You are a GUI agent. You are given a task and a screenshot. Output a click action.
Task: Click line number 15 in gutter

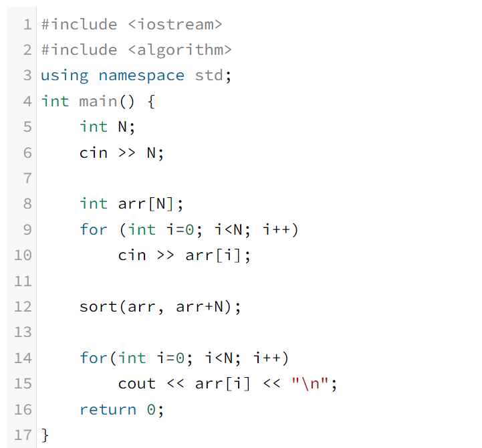tap(23, 383)
